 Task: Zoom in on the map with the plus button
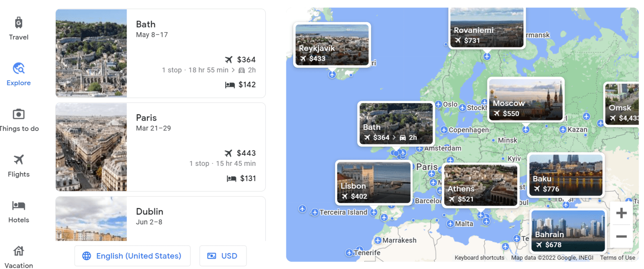[x=621, y=213]
